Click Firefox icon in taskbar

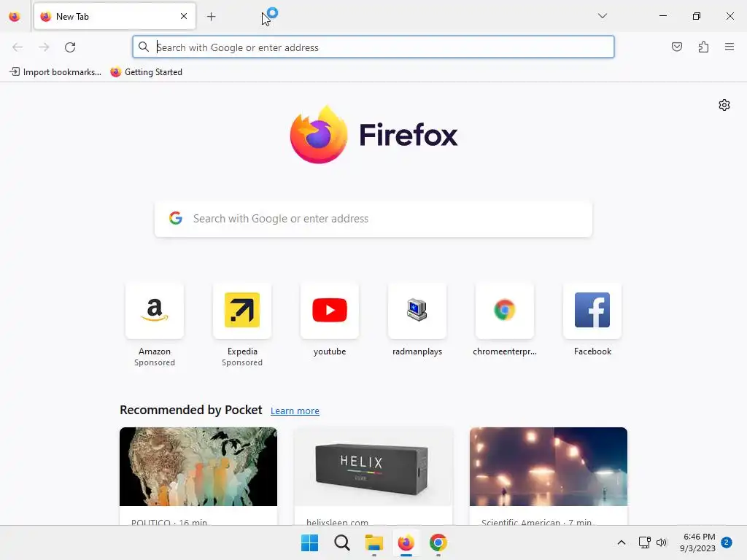(x=406, y=542)
